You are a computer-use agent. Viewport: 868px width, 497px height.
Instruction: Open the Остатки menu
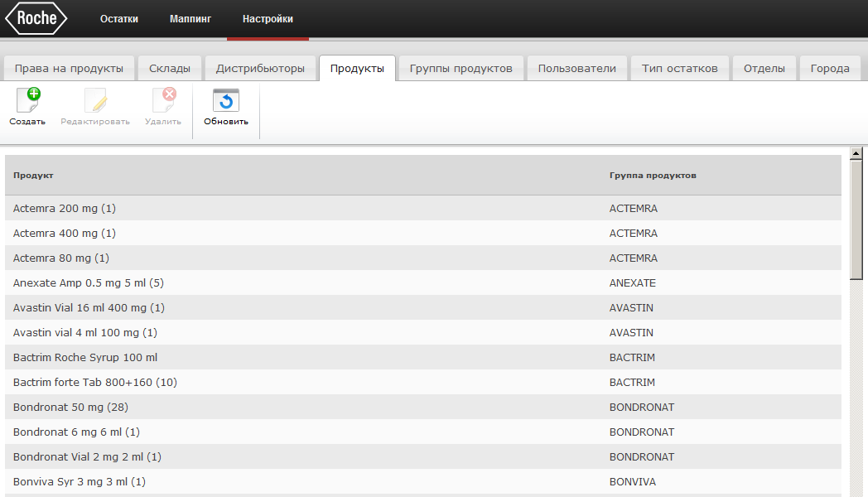[119, 19]
